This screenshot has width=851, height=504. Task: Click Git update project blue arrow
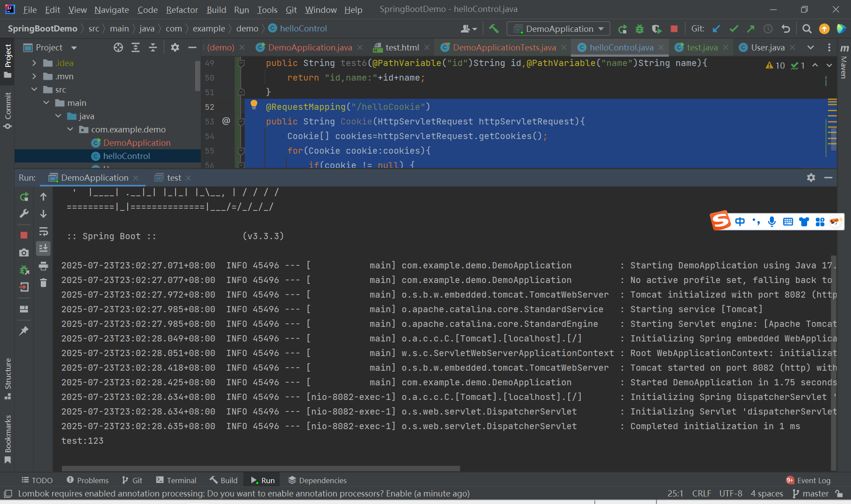[716, 29]
